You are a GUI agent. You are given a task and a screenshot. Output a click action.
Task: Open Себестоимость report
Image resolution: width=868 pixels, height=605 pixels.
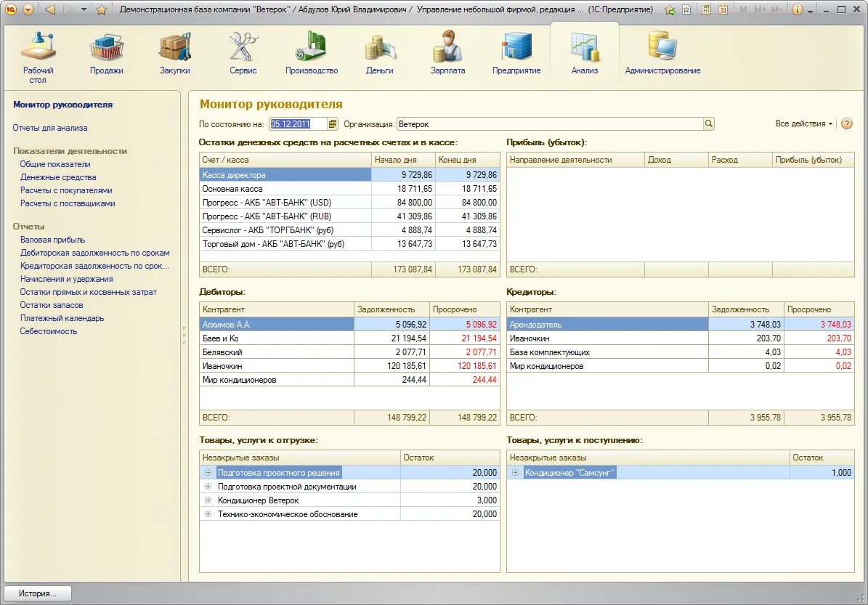point(48,332)
